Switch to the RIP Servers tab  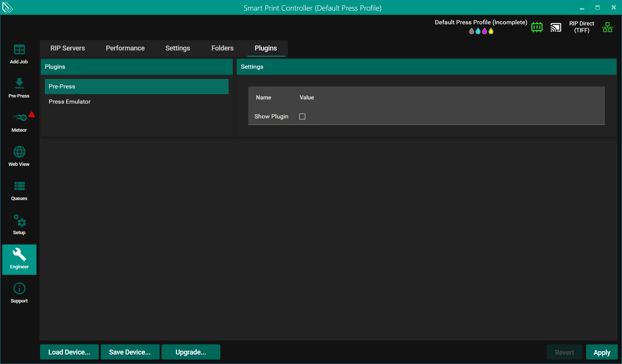(x=68, y=48)
